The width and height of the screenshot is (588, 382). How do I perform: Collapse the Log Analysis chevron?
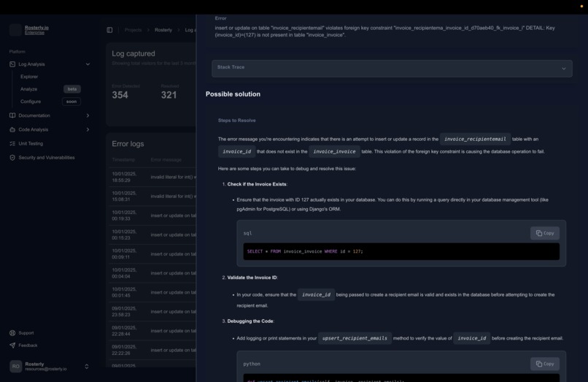click(x=88, y=64)
